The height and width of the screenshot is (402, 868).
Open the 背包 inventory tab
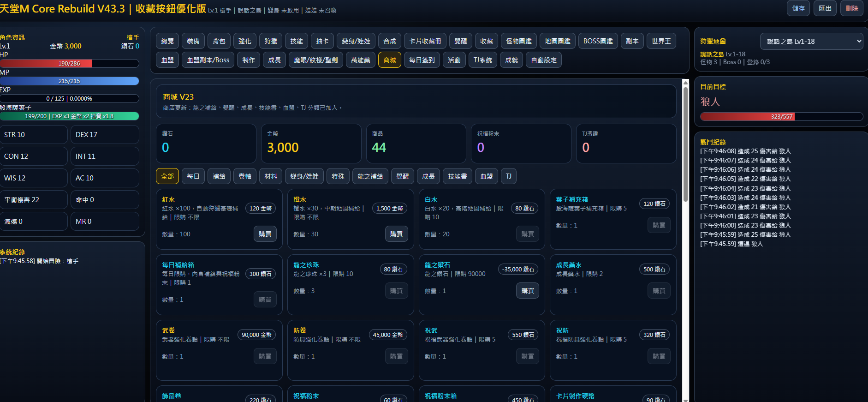point(219,41)
